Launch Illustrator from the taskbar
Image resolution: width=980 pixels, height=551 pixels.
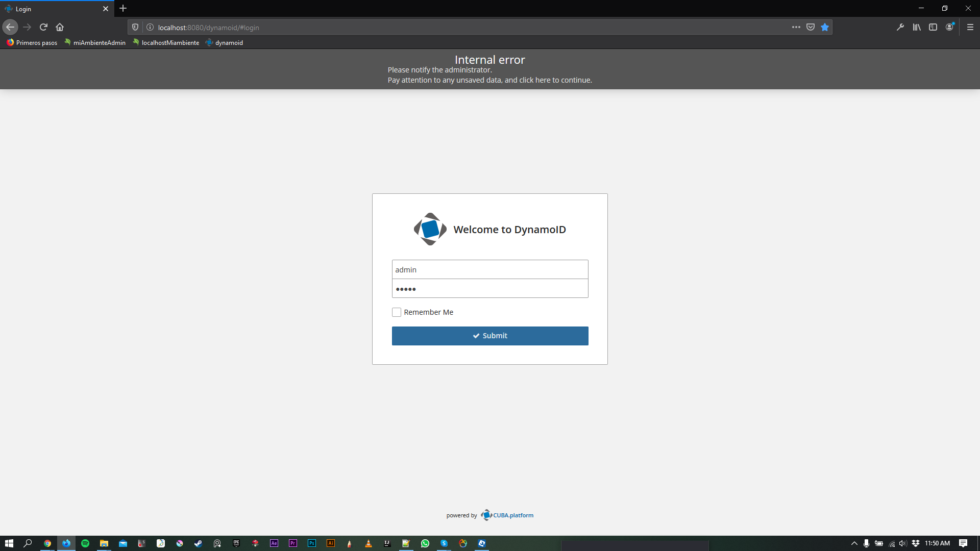click(331, 543)
